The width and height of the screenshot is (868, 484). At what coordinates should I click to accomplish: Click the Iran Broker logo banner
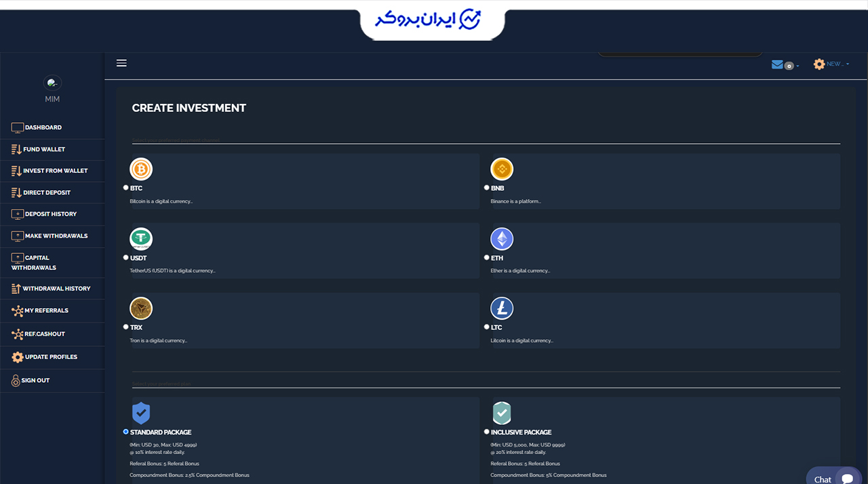coord(431,22)
